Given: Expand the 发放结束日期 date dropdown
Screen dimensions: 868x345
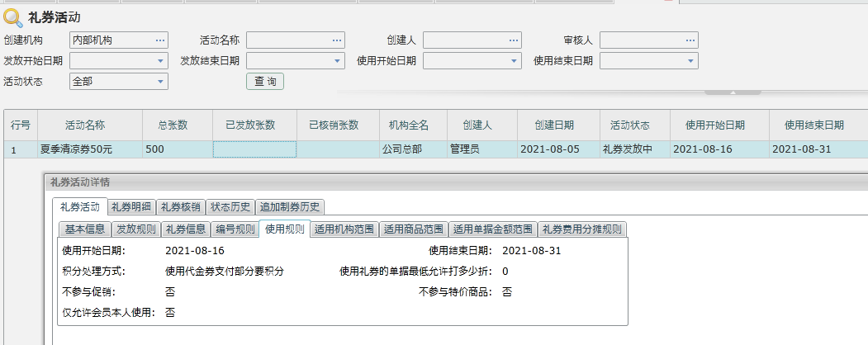Looking at the screenshot, I should coord(337,61).
